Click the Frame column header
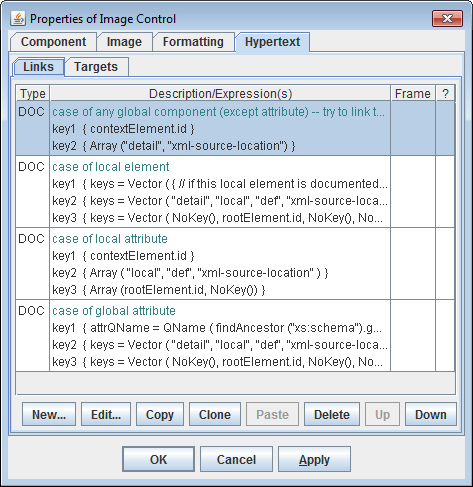The height and width of the screenshot is (487, 473). (x=413, y=93)
